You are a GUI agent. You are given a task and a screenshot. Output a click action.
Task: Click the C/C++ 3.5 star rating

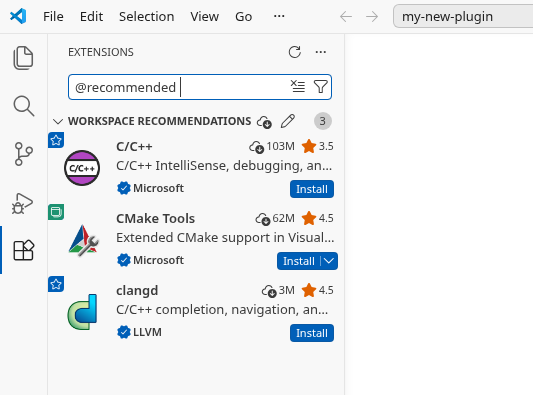pos(318,146)
